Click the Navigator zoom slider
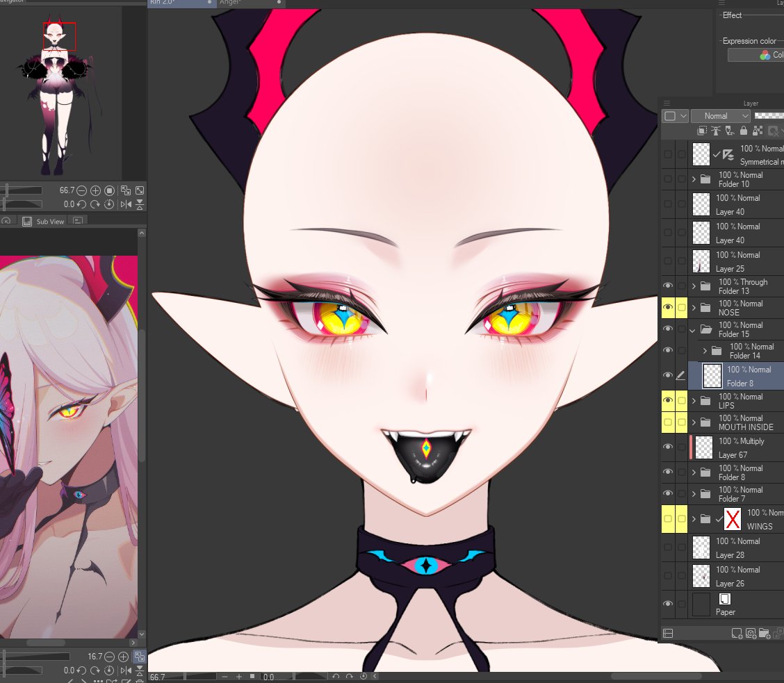The width and height of the screenshot is (784, 683). click(22, 190)
